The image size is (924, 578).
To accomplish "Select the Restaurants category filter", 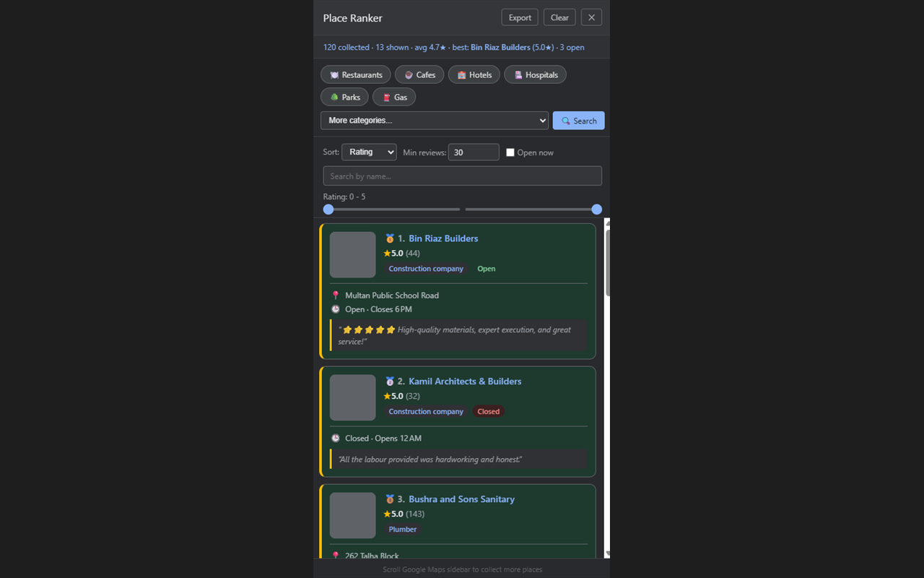I will pos(355,74).
